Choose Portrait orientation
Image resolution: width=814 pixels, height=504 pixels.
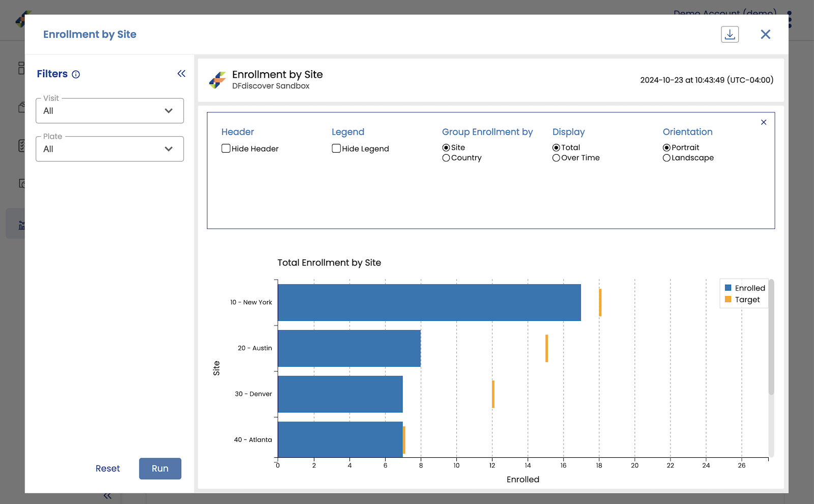666,147
